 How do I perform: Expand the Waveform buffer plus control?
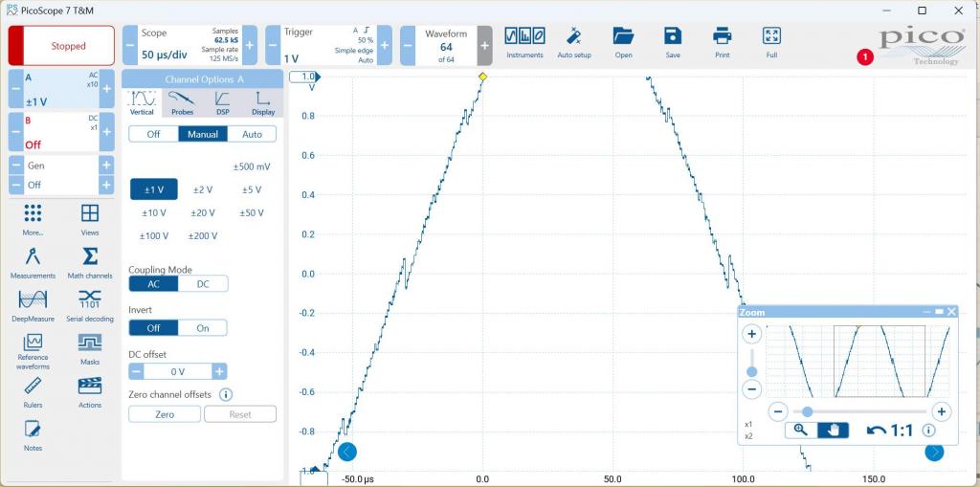tap(484, 45)
